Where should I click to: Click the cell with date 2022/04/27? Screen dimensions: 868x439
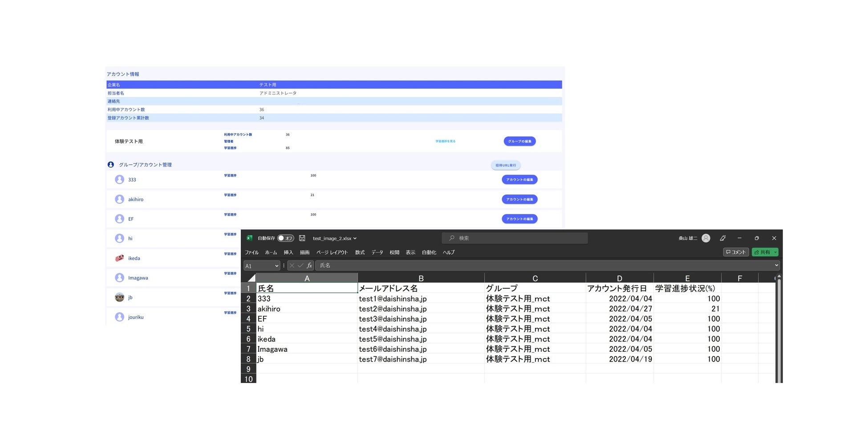click(x=620, y=309)
